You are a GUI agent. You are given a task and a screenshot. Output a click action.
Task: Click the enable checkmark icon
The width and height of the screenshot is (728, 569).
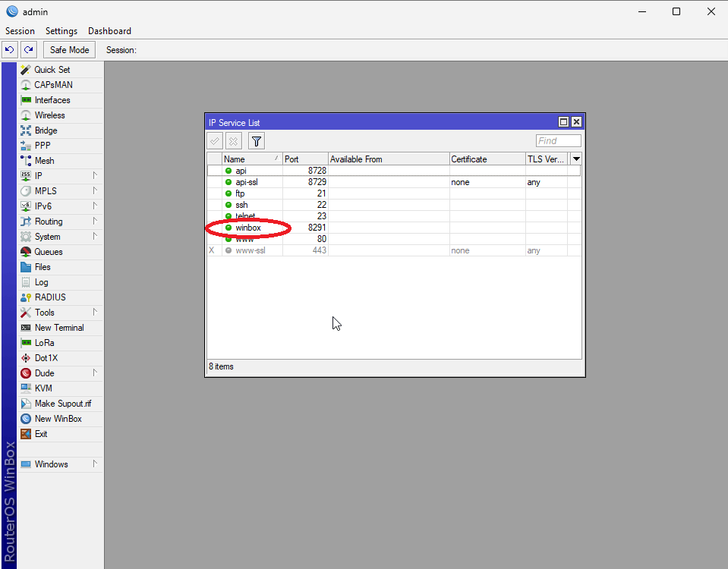[x=215, y=141]
